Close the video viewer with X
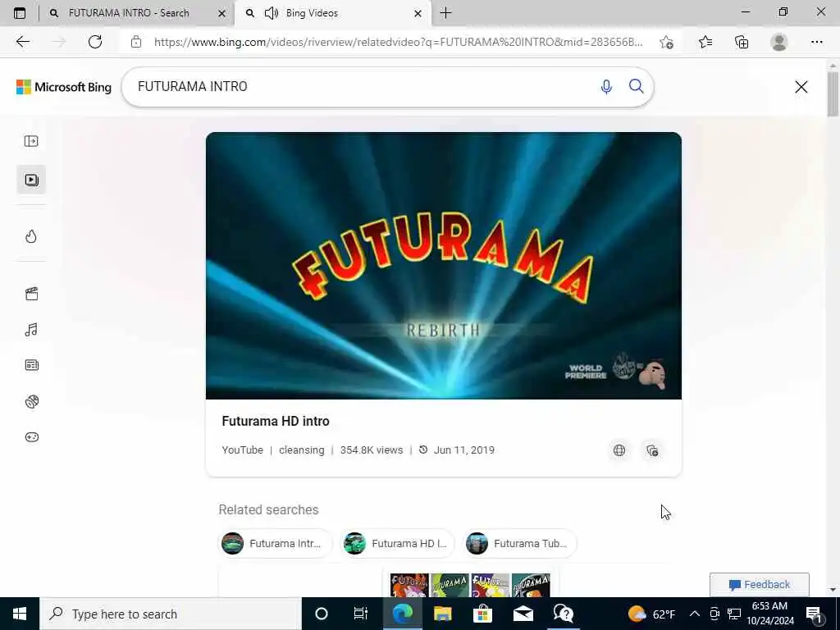Image resolution: width=840 pixels, height=630 pixels. pyautogui.click(x=801, y=87)
